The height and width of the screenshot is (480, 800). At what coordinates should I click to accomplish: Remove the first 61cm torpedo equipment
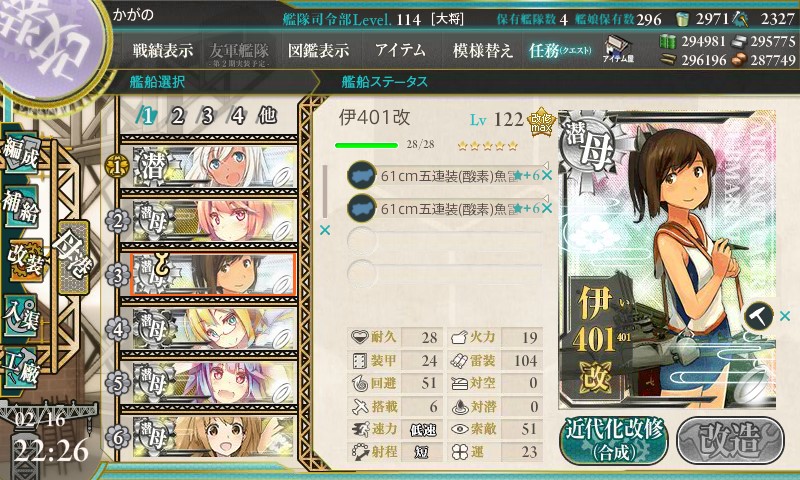coord(547,176)
